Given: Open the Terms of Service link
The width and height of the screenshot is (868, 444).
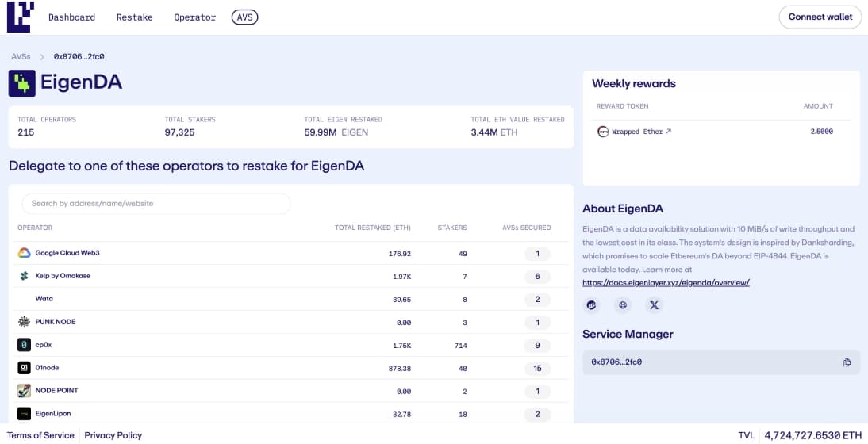Looking at the screenshot, I should click(40, 435).
